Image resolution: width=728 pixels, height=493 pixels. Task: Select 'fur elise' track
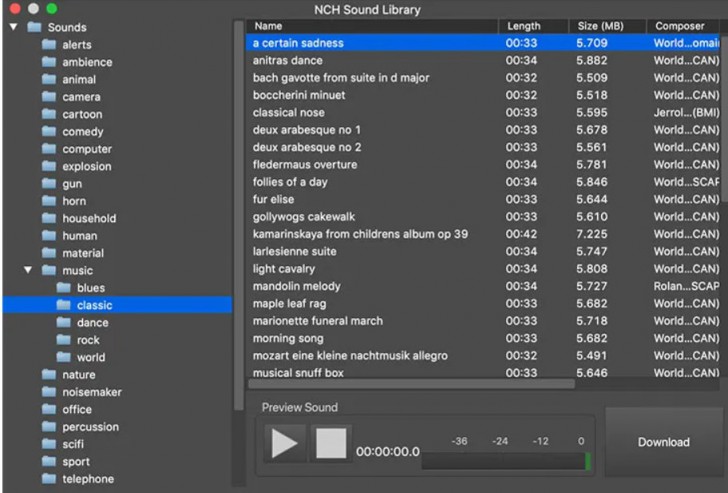483,199
